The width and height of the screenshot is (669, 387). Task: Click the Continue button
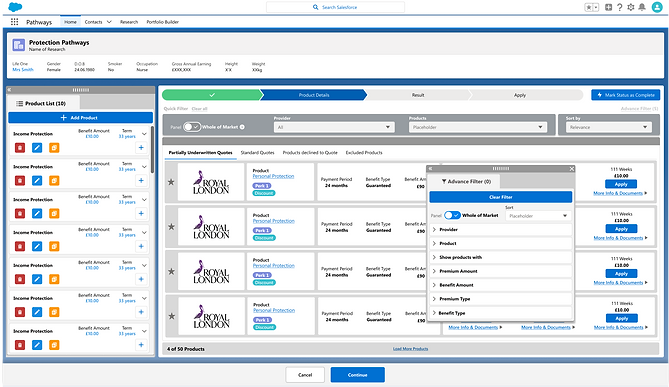click(x=358, y=375)
